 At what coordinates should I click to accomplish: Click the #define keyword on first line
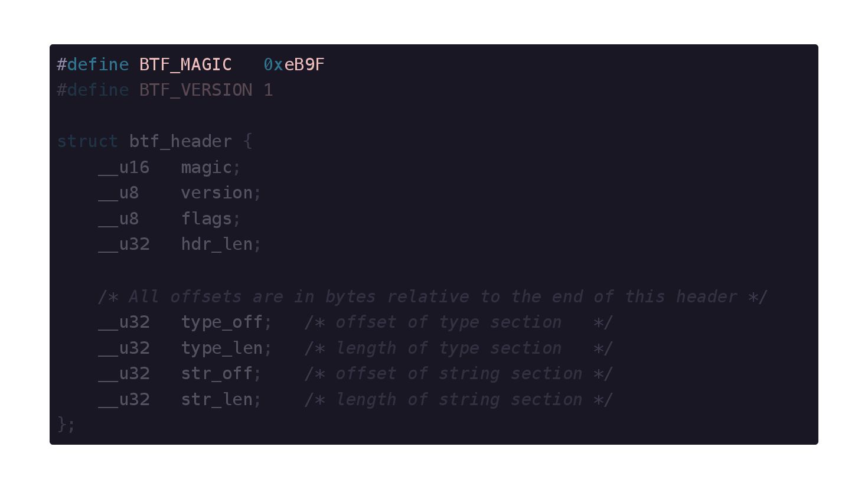coord(93,64)
